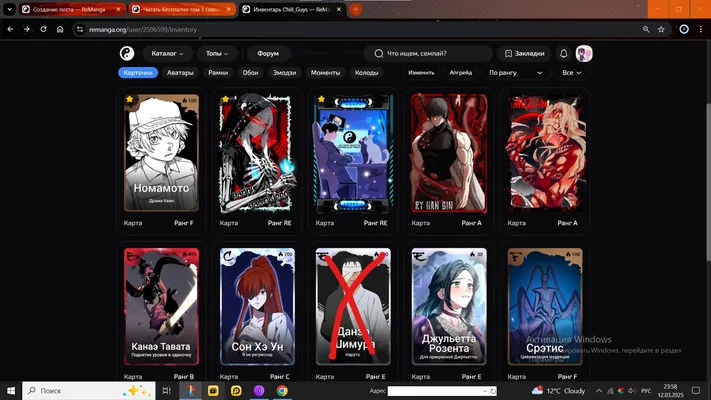
Task: Open the browser profile circle icon
Action: point(684,29)
